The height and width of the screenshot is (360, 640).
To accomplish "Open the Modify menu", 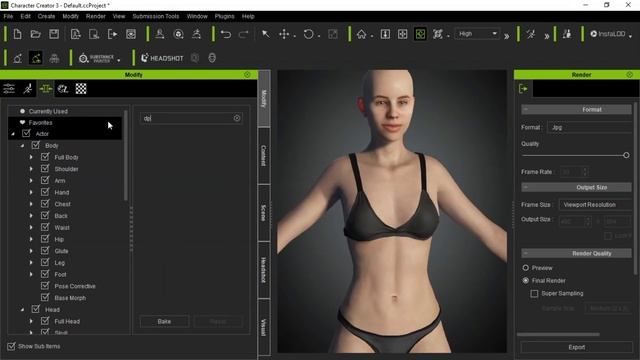I will (x=70, y=16).
